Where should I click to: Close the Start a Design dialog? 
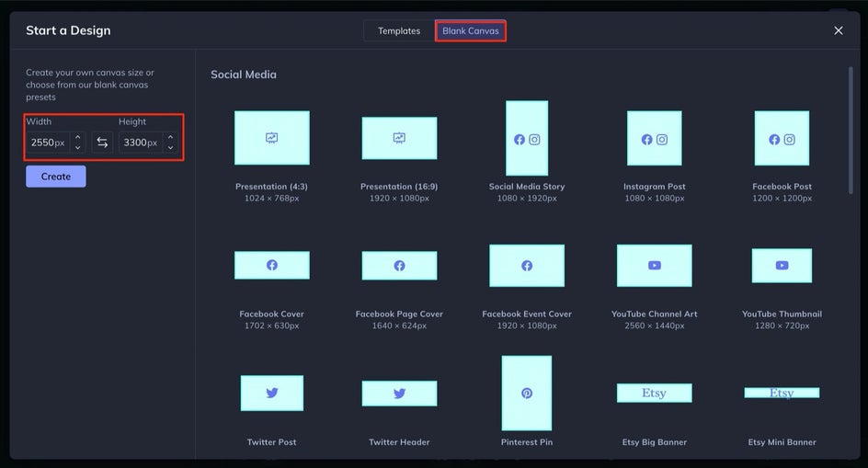point(838,30)
